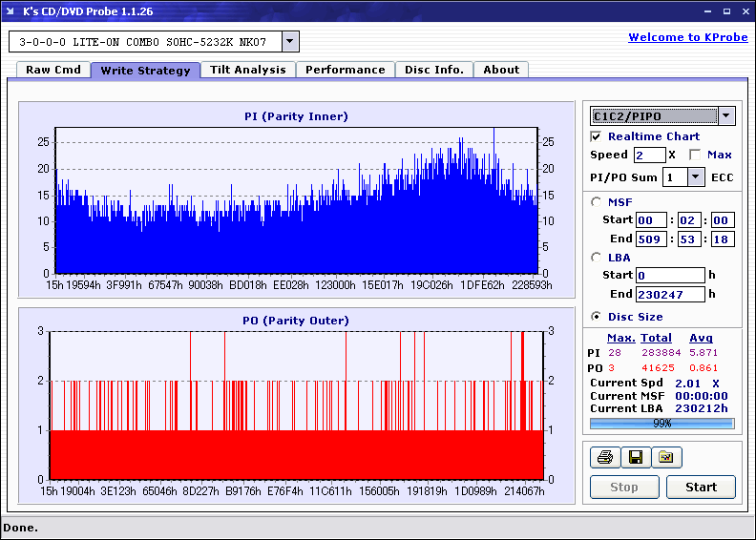
Task: Click the Speed value input field
Action: [x=649, y=155]
